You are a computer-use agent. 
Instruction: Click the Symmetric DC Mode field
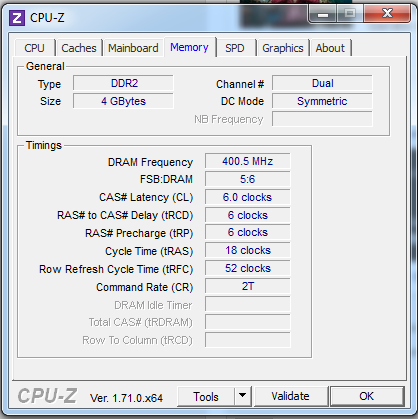point(322,101)
